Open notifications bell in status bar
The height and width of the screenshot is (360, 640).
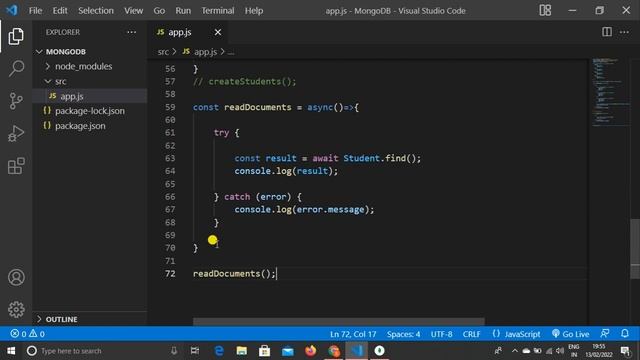pyautogui.click(x=624, y=334)
